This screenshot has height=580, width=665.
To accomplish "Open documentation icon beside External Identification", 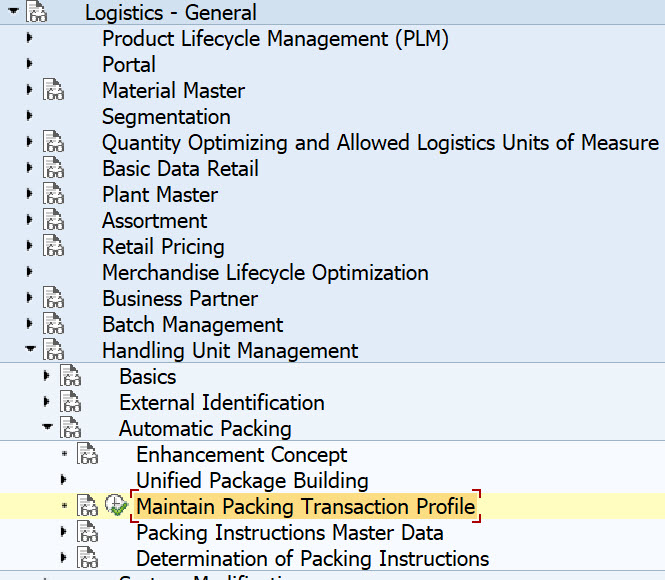I will click(x=71, y=403).
